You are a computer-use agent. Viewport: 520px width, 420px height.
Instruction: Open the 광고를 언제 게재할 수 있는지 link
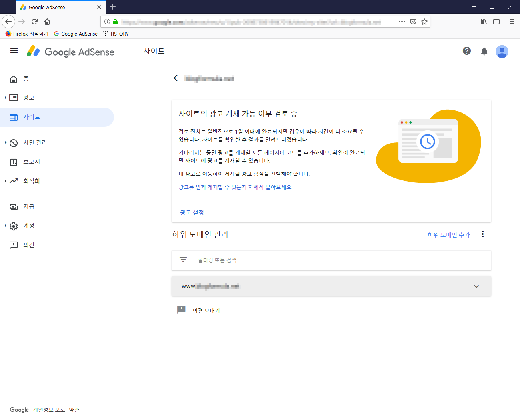(x=235, y=187)
